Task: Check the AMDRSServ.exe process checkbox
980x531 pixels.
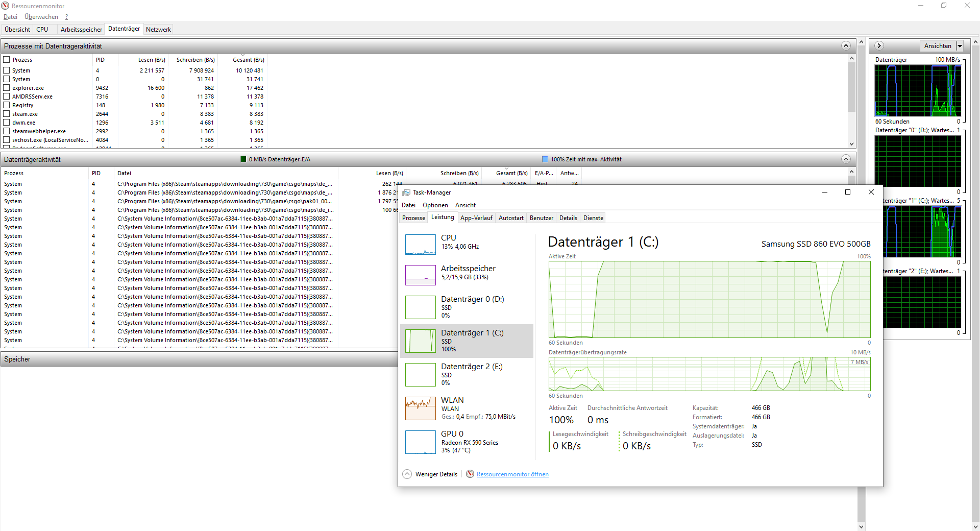Action: [7, 96]
